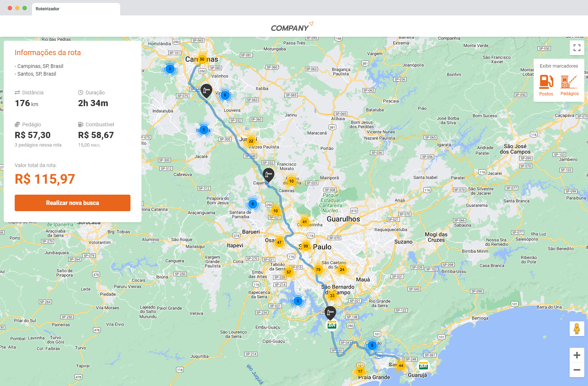Click the macOS red close window button
This screenshot has width=588, height=386.
(10, 8)
